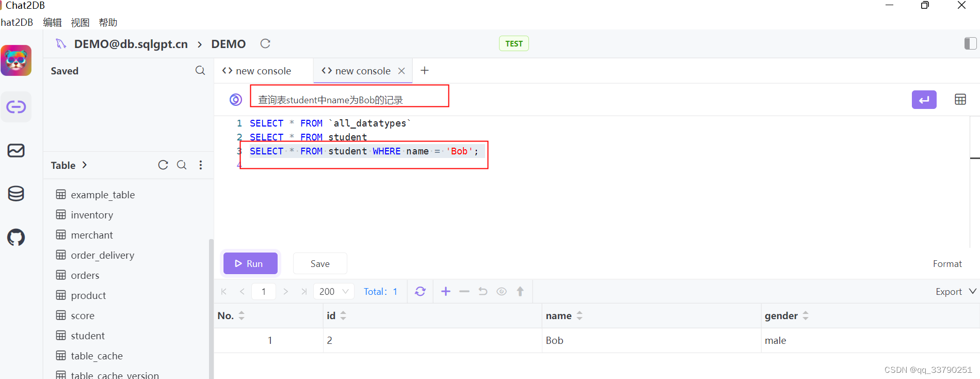The height and width of the screenshot is (379, 980).
Task: Click the Bob cell in name column
Action: pyautogui.click(x=651, y=340)
